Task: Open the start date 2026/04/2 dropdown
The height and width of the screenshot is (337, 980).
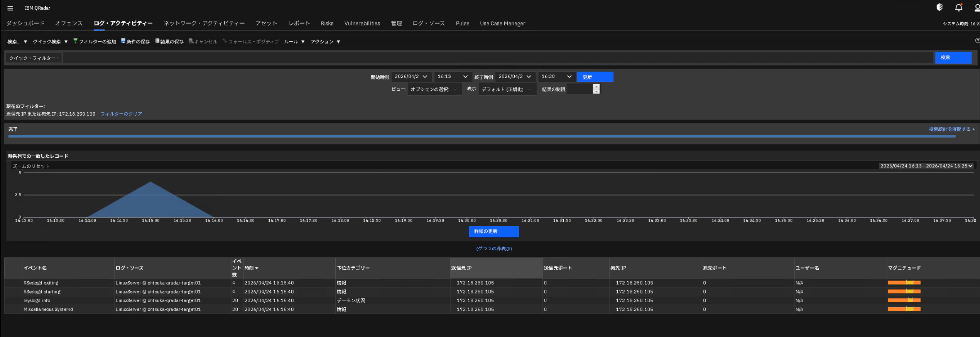Action: click(x=411, y=77)
